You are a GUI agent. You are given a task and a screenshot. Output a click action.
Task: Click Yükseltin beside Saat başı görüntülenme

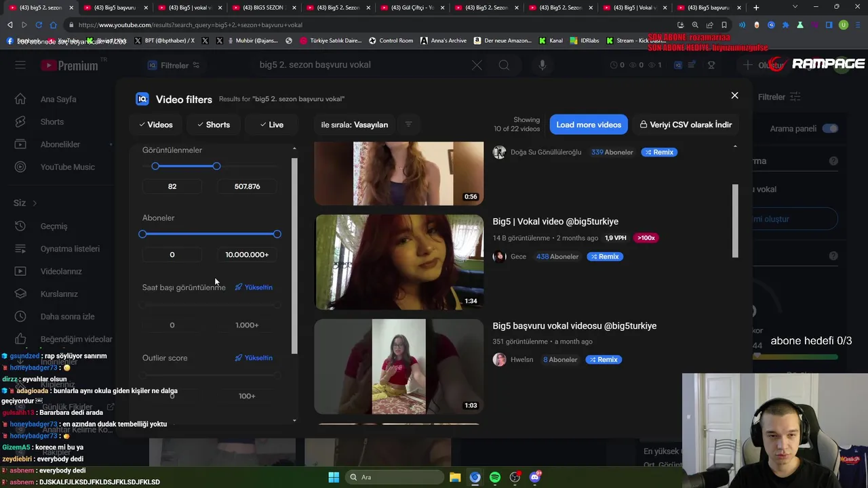point(254,287)
